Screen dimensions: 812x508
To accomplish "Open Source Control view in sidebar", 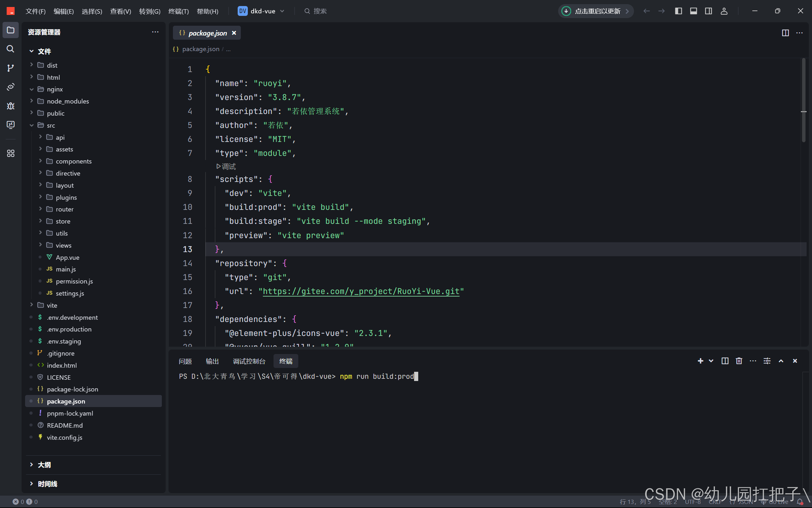I will (x=10, y=68).
